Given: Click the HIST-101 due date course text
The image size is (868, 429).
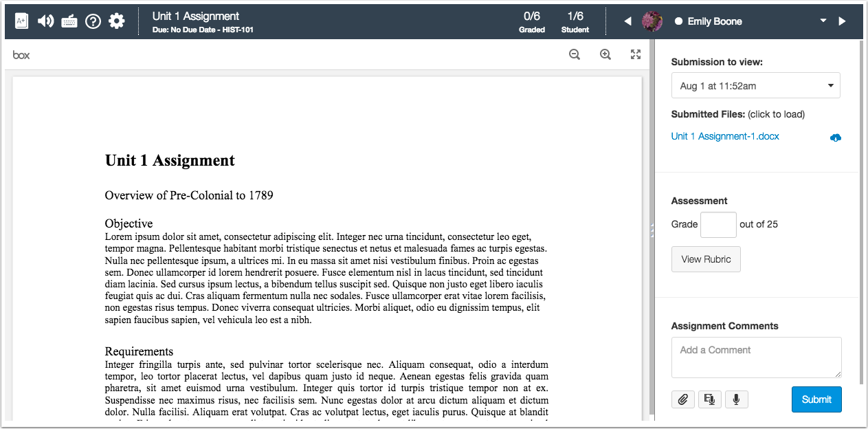Looking at the screenshot, I should coord(203,30).
